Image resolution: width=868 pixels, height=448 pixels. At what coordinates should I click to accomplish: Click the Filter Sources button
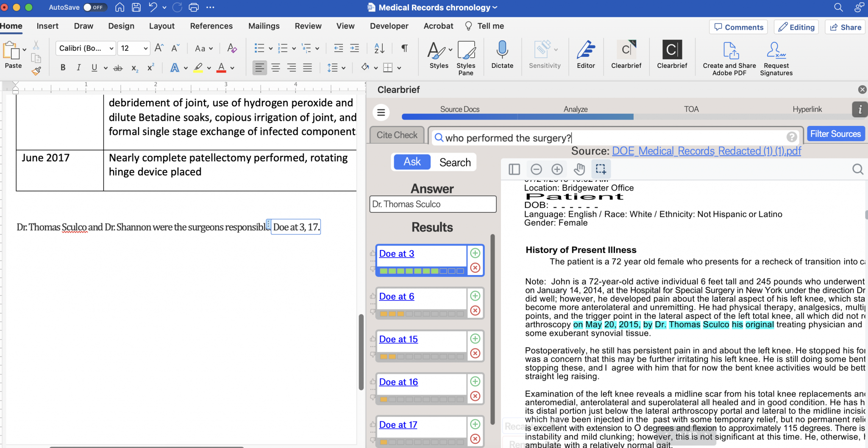[835, 134]
